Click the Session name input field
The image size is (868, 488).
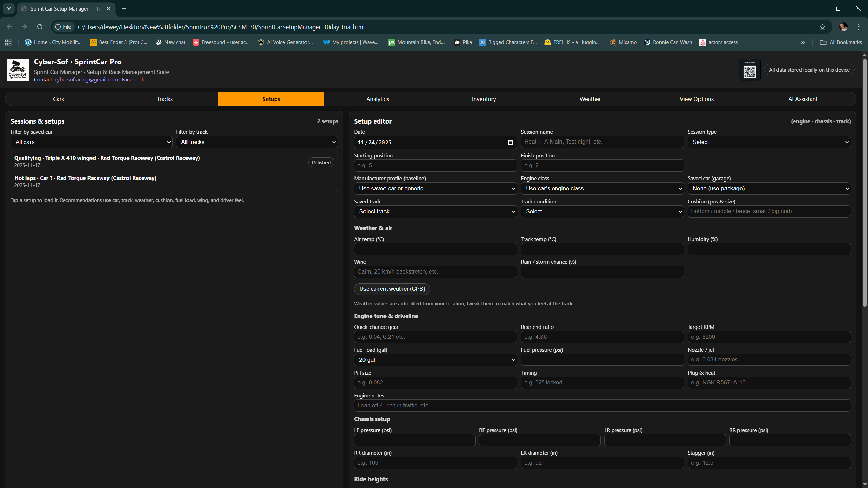[602, 142]
